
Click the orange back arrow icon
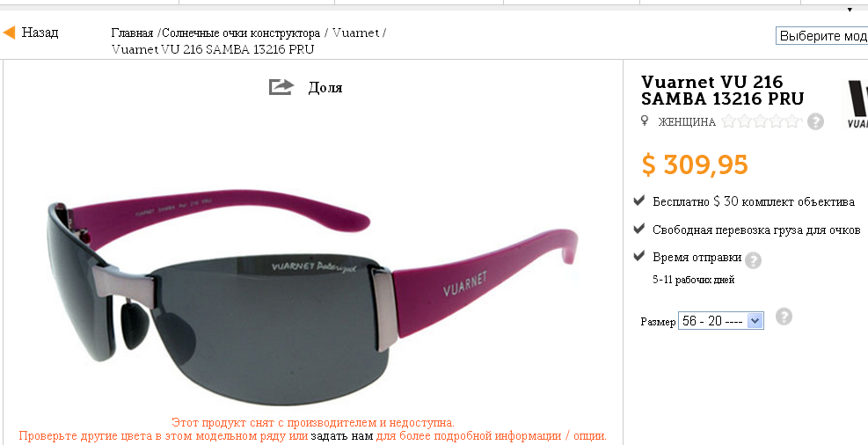point(9,33)
